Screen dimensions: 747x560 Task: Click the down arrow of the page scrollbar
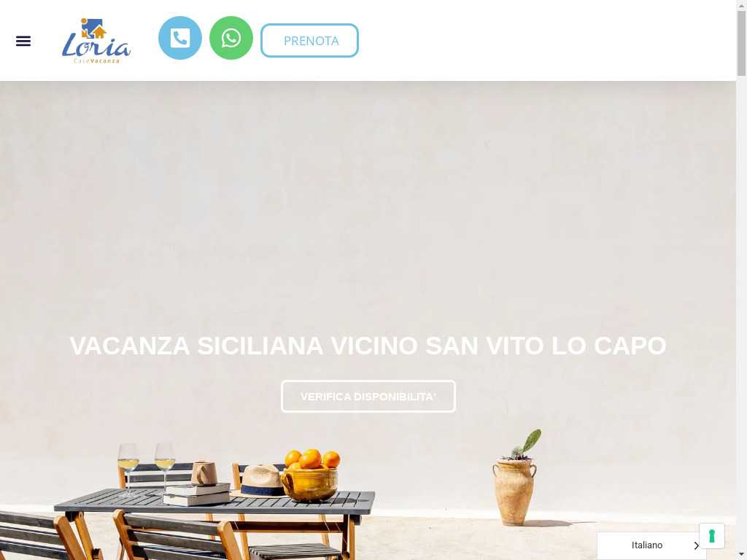pyautogui.click(x=742, y=555)
